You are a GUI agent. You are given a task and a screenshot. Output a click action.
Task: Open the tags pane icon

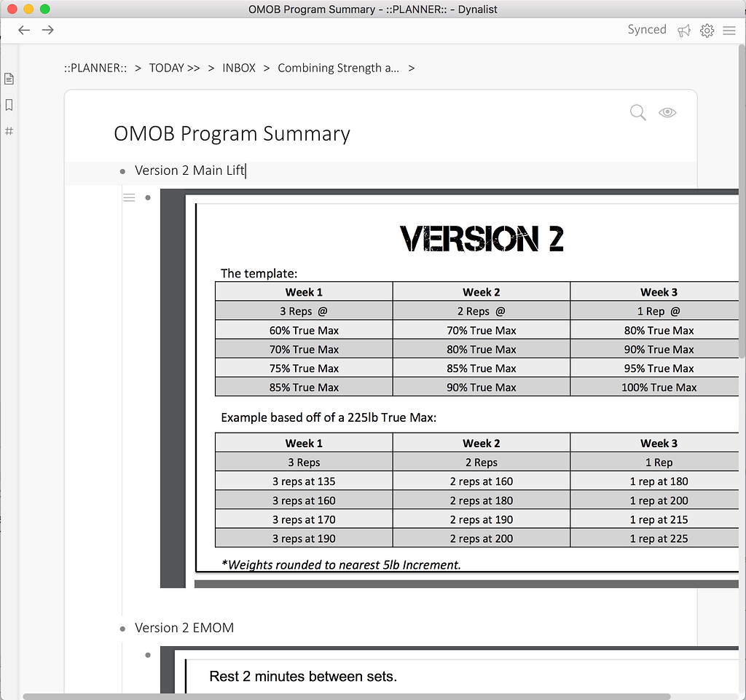[x=9, y=131]
